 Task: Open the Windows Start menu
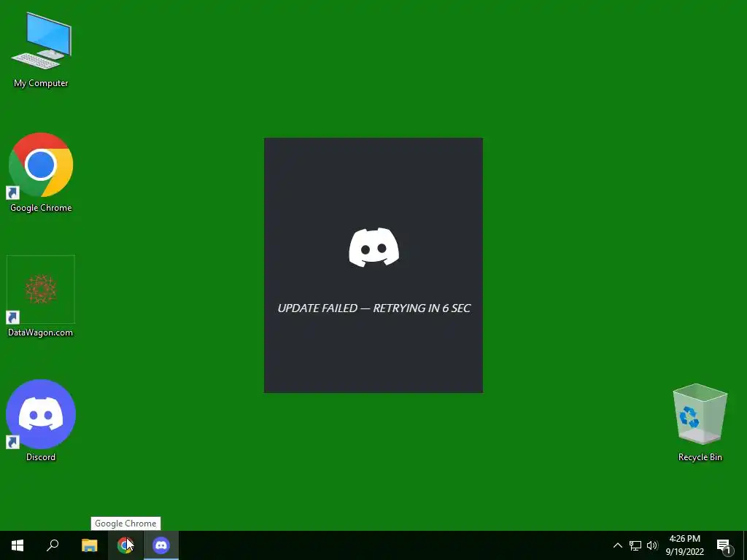tap(18, 545)
